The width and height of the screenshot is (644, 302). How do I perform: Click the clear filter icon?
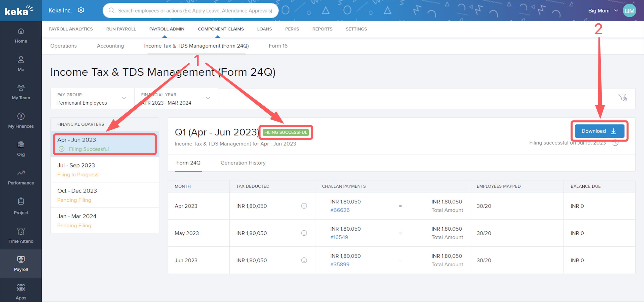(622, 98)
